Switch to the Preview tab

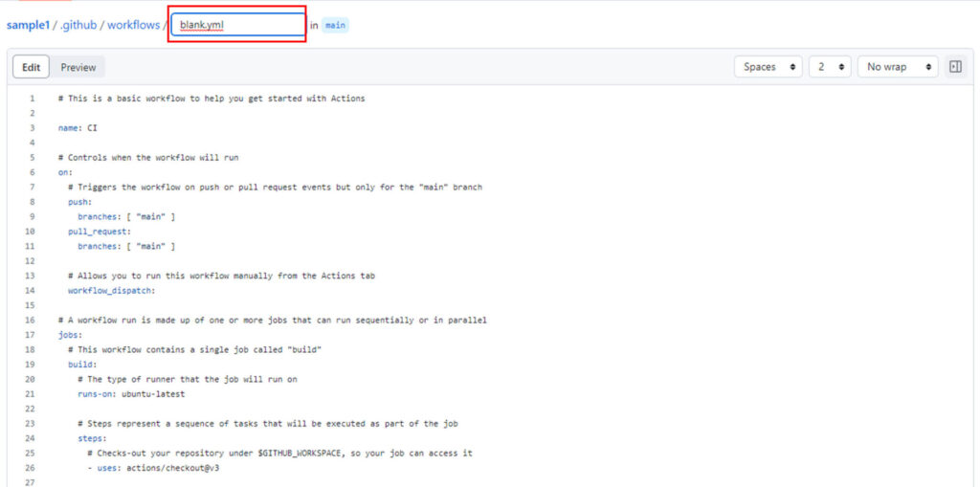click(x=78, y=67)
